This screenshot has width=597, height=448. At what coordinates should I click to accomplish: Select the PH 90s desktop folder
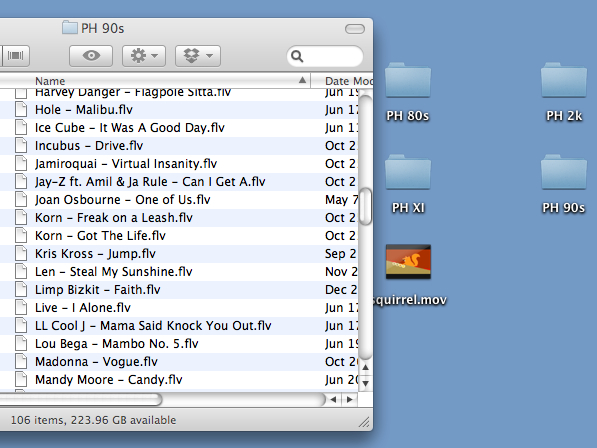[x=564, y=184]
